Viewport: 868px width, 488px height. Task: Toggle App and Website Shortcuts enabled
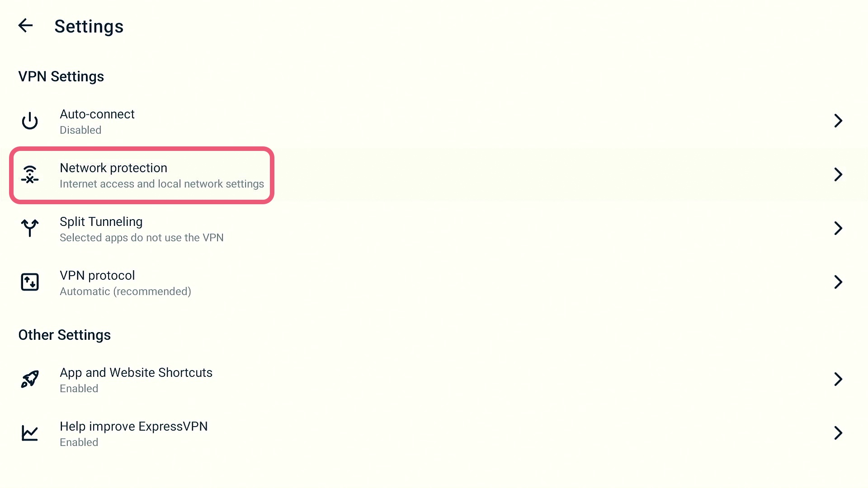434,379
